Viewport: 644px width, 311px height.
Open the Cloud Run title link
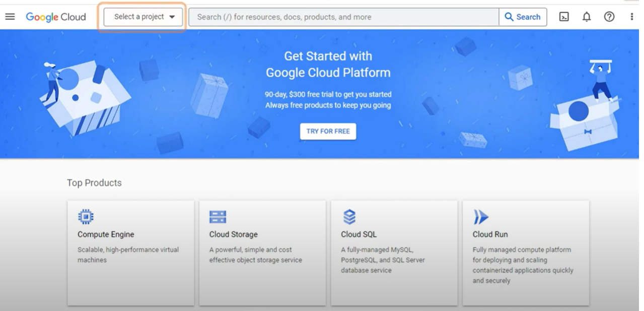coord(490,234)
